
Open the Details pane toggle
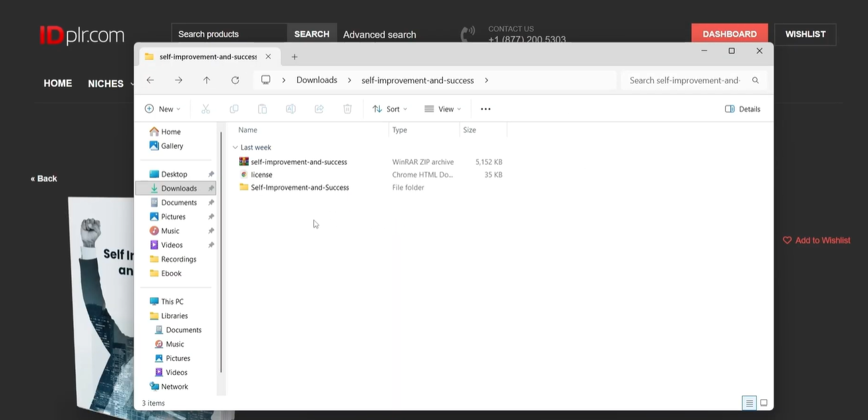click(742, 108)
